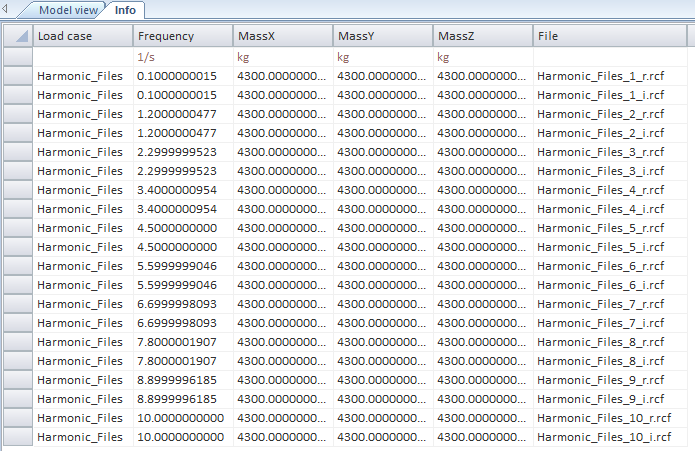The height and width of the screenshot is (451, 695).
Task: Click the File column header
Action: pyautogui.click(x=610, y=36)
